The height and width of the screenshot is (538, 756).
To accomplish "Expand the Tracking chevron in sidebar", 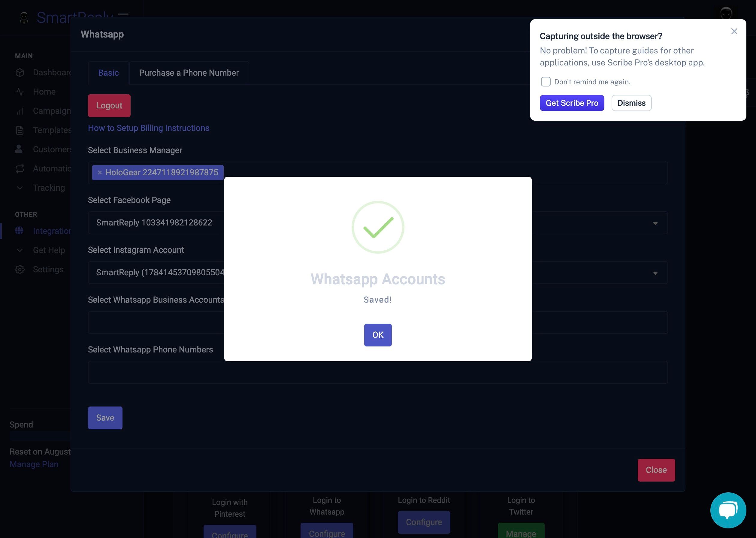I will 20,188.
